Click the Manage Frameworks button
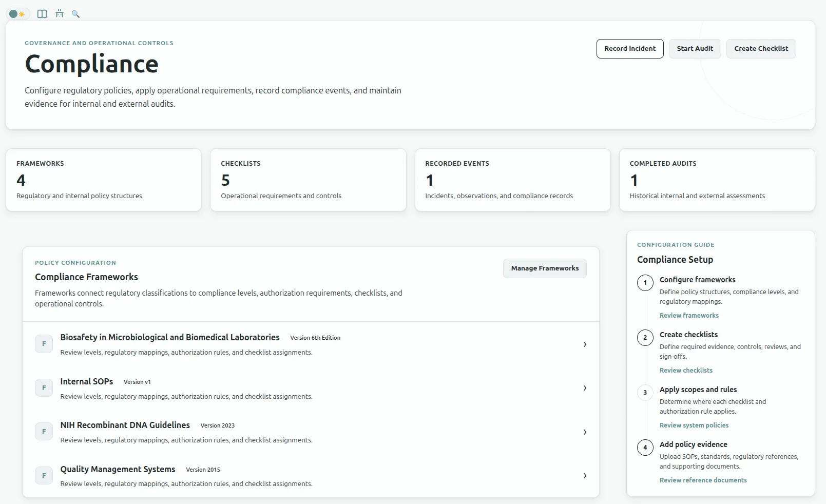Image resolution: width=826 pixels, height=504 pixels. pos(545,268)
